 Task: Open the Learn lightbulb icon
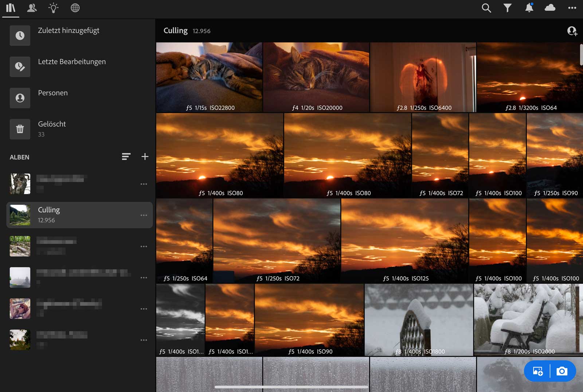(x=54, y=8)
